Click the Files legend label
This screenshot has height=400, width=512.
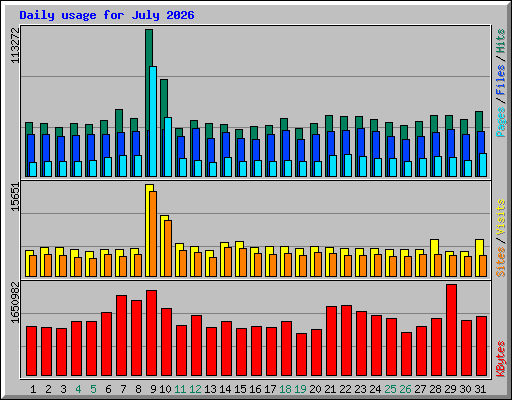pyautogui.click(x=501, y=80)
